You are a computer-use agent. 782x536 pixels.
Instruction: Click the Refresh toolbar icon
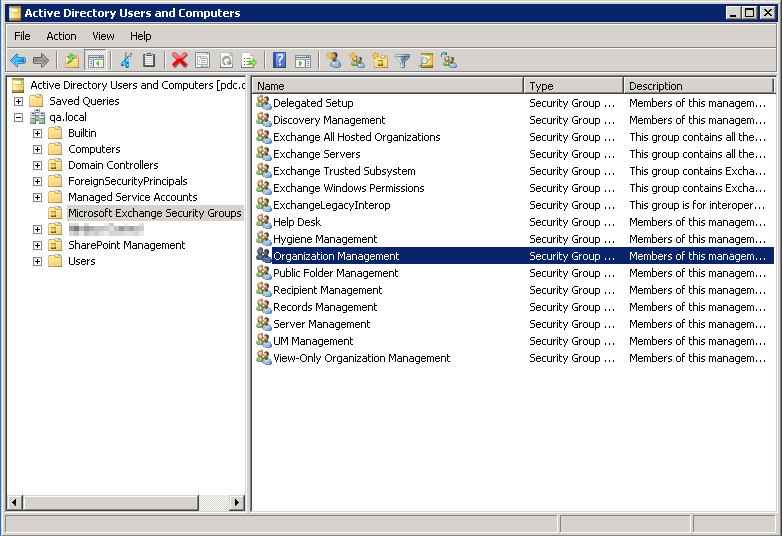click(x=226, y=61)
